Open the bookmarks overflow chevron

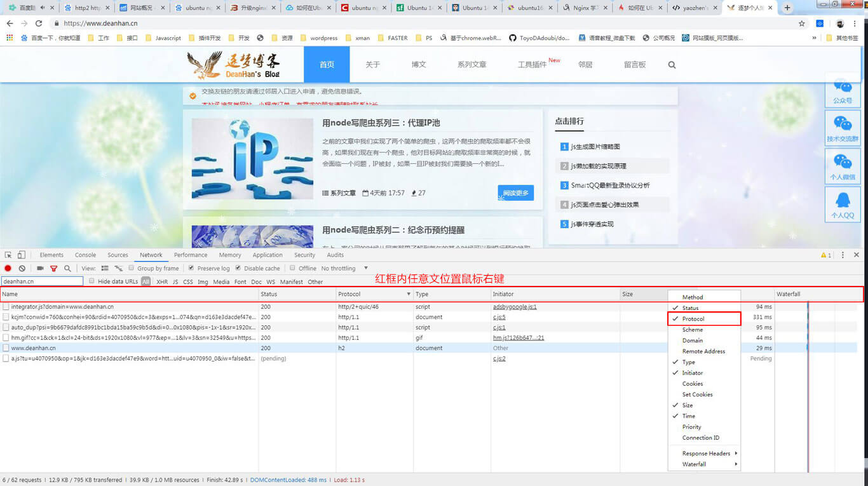[x=814, y=37]
